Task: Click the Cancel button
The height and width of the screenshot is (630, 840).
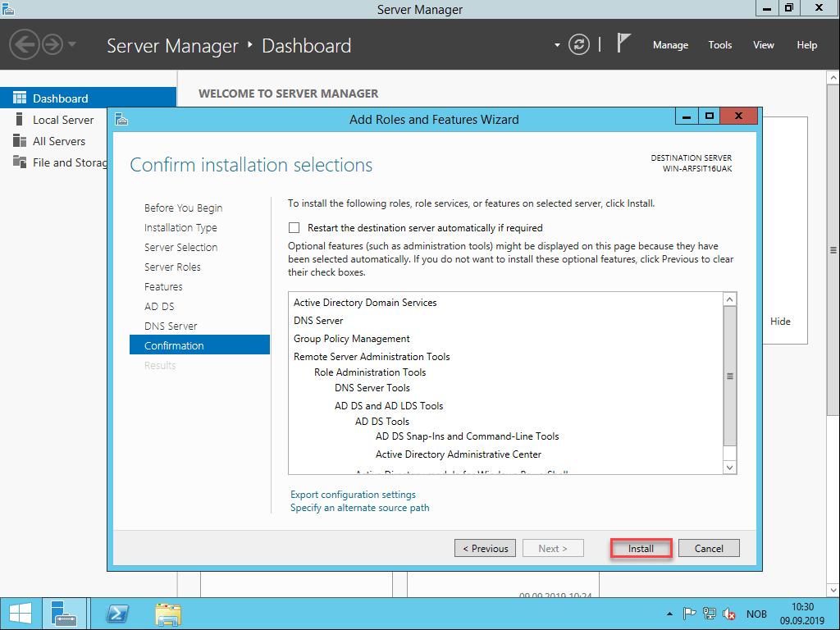Action: click(x=709, y=548)
